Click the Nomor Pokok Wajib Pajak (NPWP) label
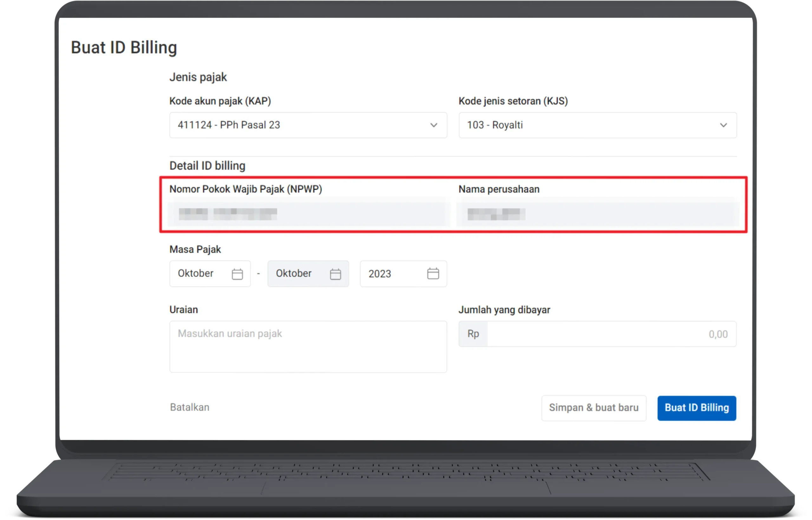The image size is (812, 520). (x=246, y=189)
